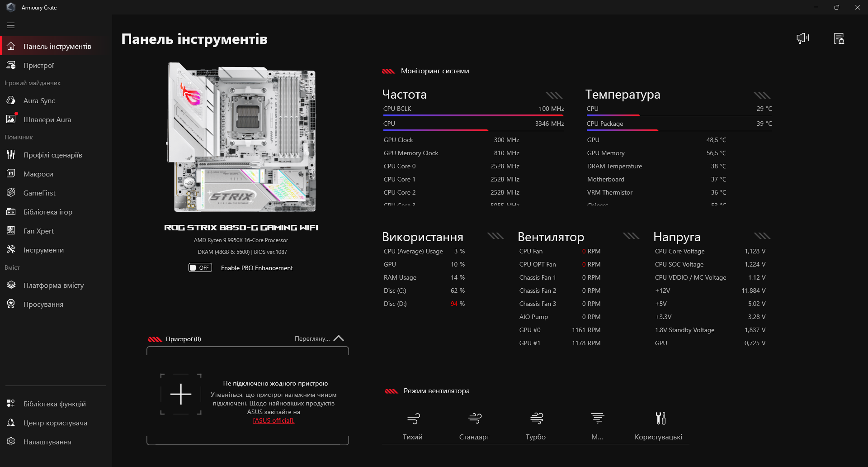
Task: Expand the Напруга panel striped handle
Action: [762, 236]
